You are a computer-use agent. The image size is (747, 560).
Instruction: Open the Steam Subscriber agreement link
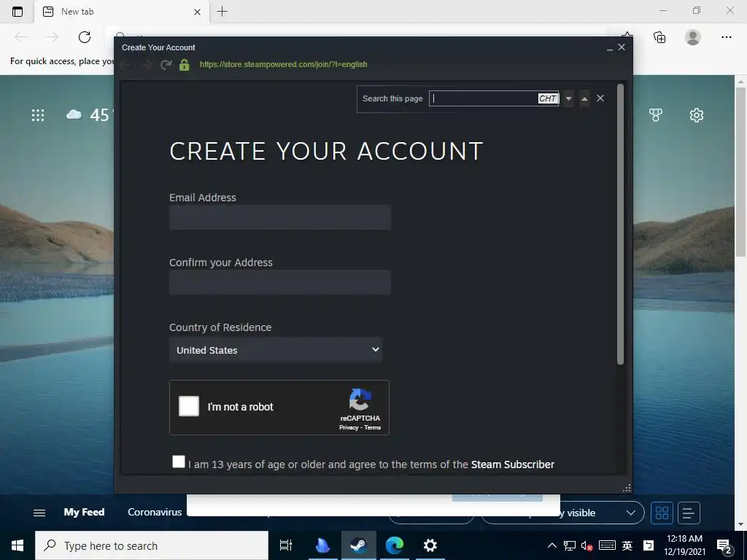513,464
